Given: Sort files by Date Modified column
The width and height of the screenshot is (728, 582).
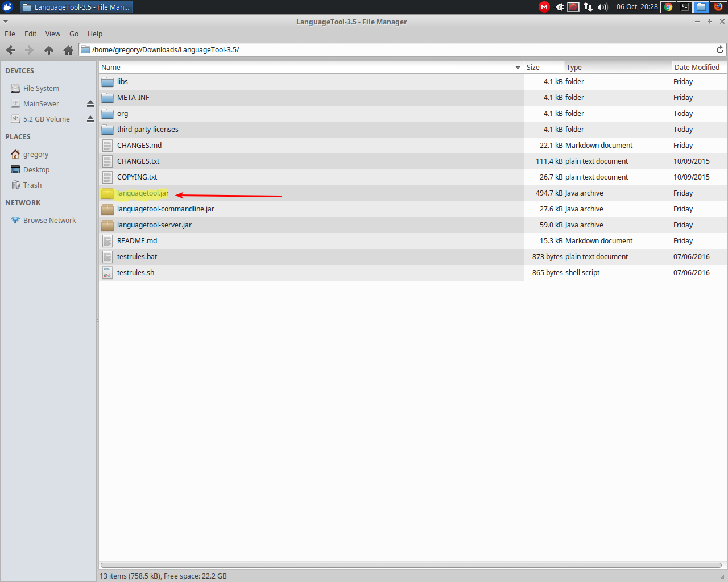Looking at the screenshot, I should (x=700, y=67).
